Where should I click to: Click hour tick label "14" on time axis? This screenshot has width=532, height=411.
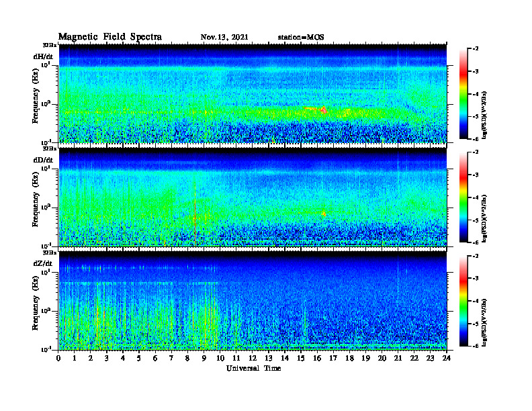285,359
